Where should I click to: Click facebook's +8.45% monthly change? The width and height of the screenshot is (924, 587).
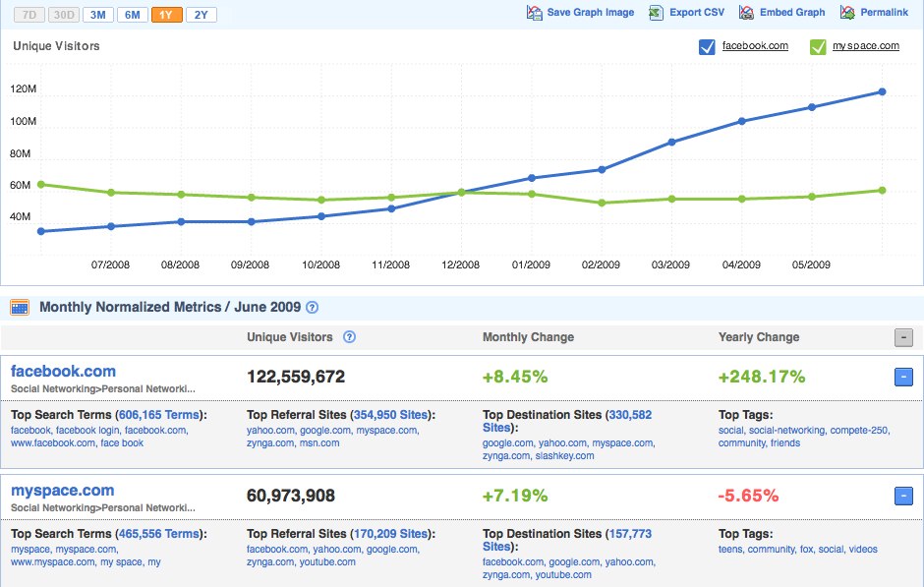point(515,377)
